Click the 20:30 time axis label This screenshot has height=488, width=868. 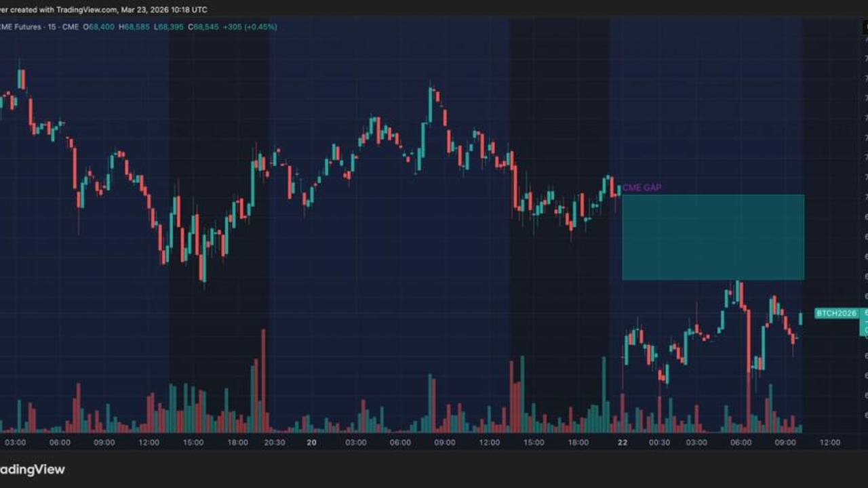click(x=274, y=443)
